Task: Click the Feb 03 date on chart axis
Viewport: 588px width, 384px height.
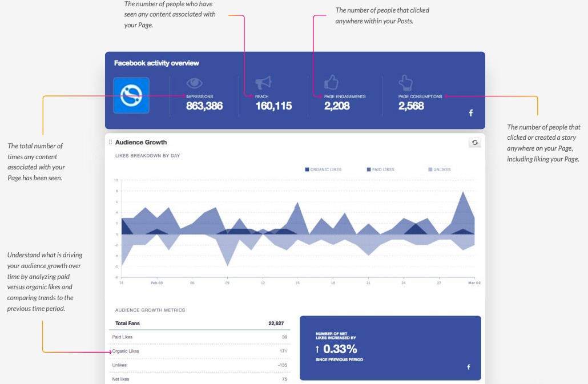Action: 156,282
